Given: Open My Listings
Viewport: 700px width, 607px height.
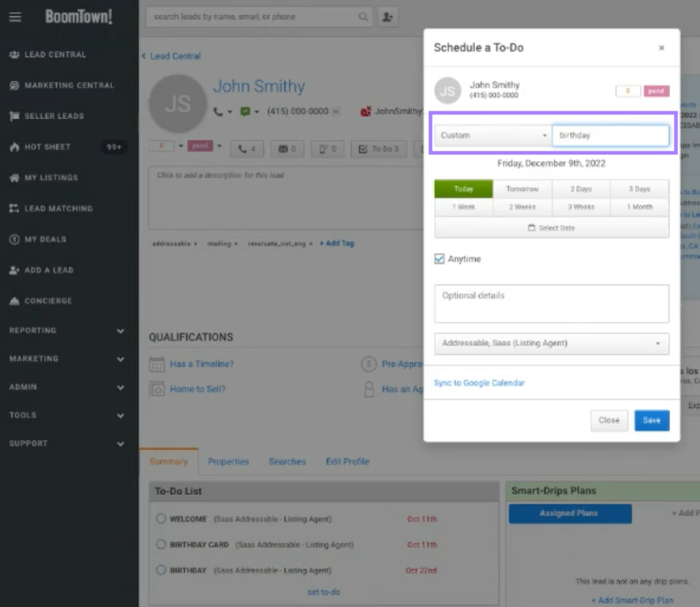Looking at the screenshot, I should [x=51, y=178].
